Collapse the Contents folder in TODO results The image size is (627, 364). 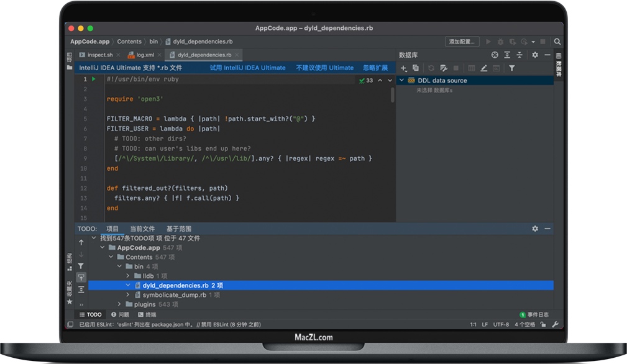(x=110, y=257)
